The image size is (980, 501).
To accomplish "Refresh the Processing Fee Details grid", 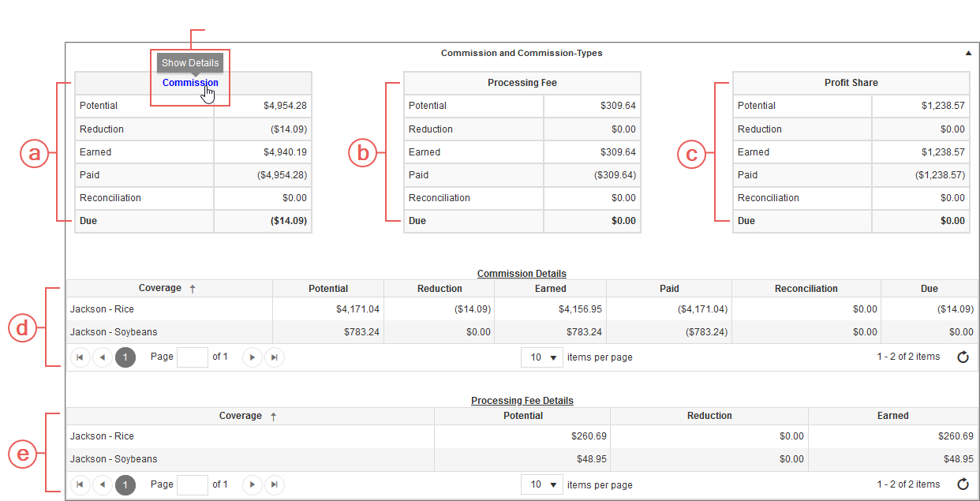I will (963, 484).
